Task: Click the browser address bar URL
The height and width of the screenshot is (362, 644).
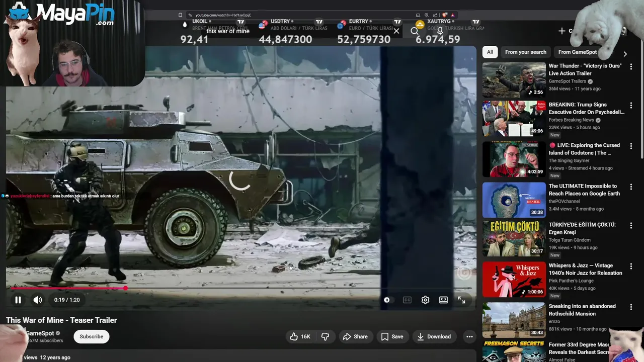Action: tap(223, 15)
